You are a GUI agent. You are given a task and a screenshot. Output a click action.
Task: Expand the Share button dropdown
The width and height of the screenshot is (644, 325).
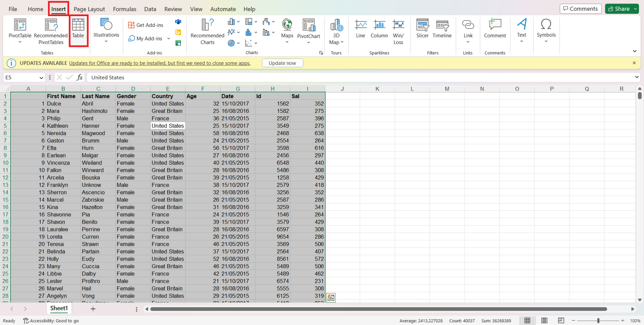(635, 9)
